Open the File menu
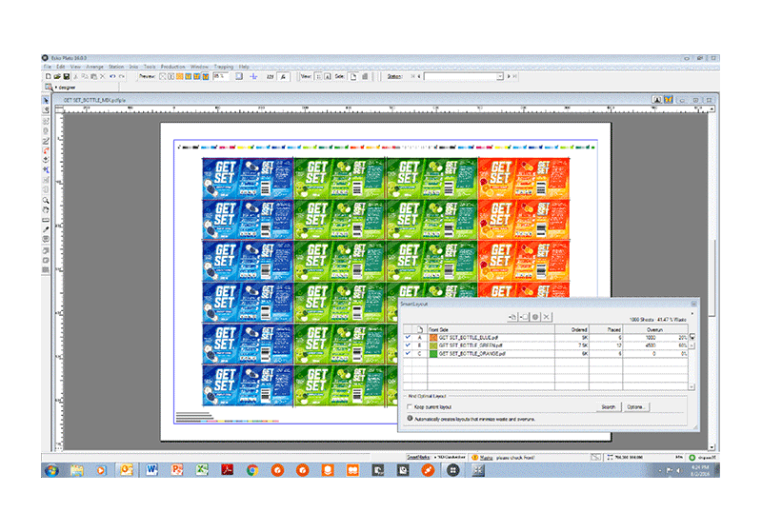762x532 pixels. pyautogui.click(x=47, y=67)
